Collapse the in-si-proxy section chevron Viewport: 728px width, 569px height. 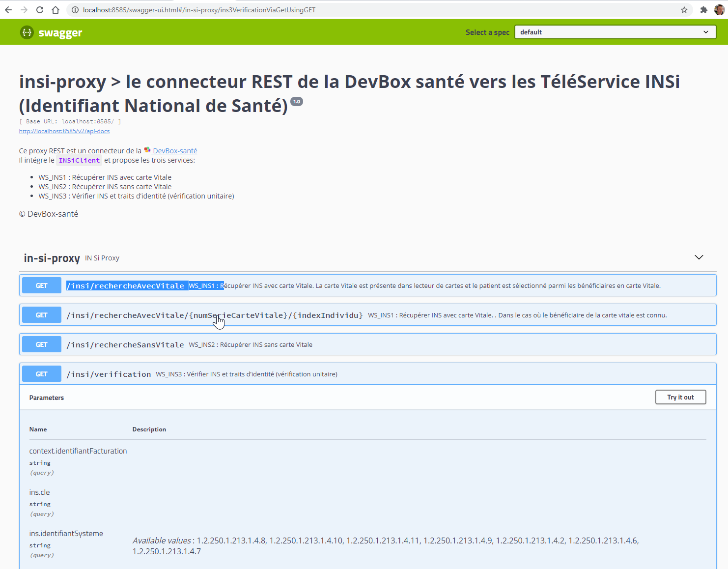point(699,257)
